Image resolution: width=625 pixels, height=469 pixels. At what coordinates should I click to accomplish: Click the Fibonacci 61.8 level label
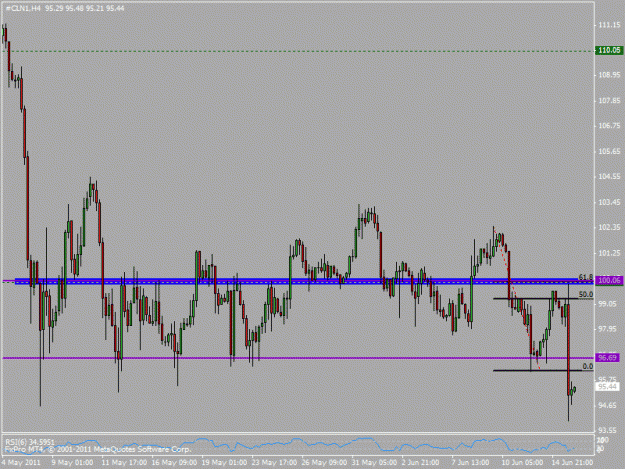(x=586, y=277)
